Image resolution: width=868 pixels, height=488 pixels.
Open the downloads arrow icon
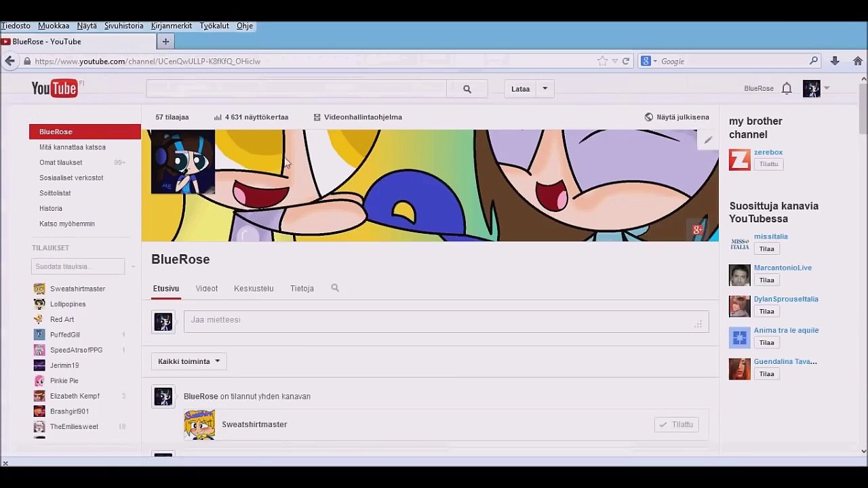[835, 61]
